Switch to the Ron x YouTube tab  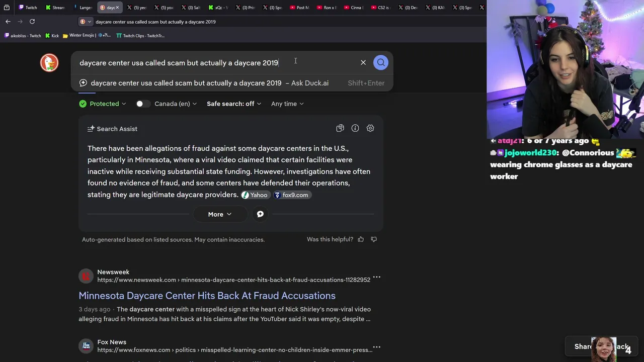[327, 8]
